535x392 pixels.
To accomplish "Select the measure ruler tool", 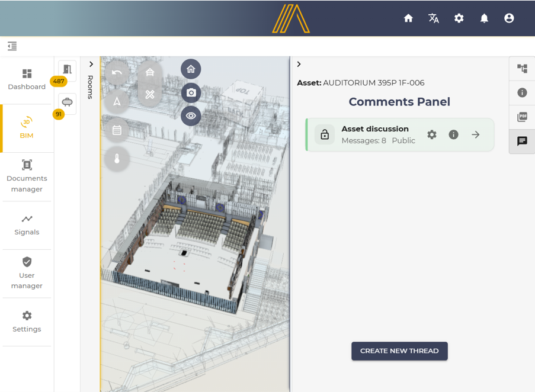I will (x=150, y=94).
